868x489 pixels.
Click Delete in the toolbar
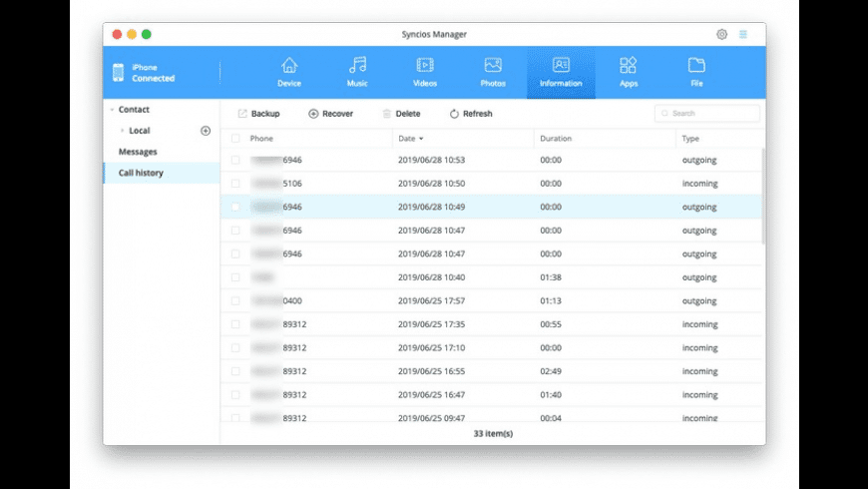point(401,114)
